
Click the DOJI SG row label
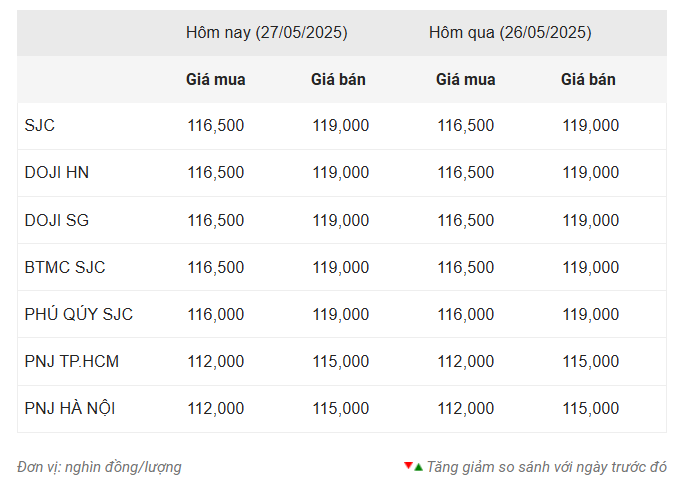[x=57, y=220]
